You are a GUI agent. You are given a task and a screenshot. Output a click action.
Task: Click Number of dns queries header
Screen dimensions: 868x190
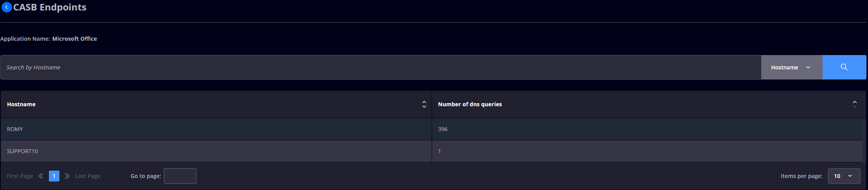click(x=470, y=104)
